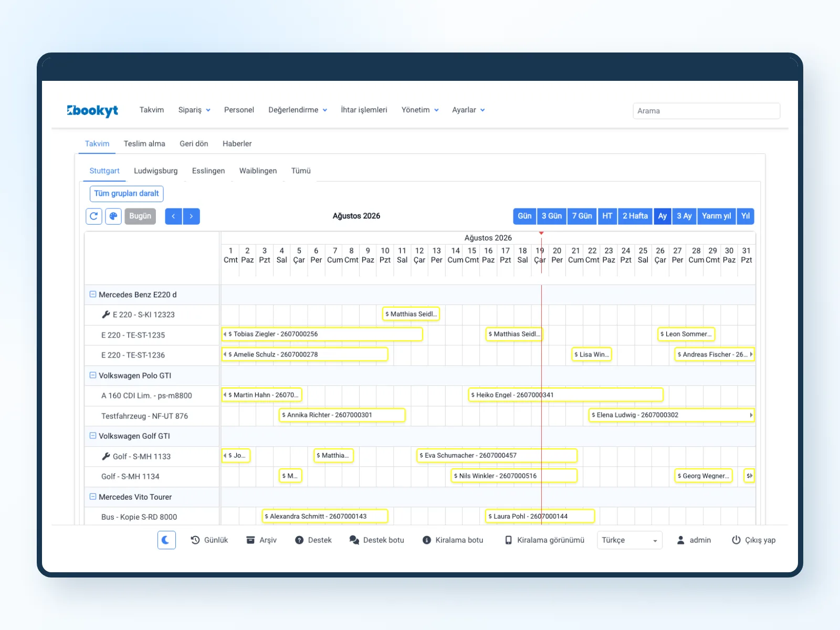Open Günlük history log
Image resolution: width=840 pixels, height=630 pixels.
point(209,540)
